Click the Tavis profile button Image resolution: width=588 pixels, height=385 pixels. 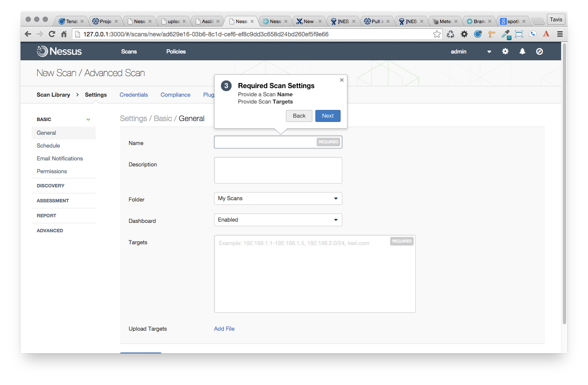pyautogui.click(x=556, y=19)
